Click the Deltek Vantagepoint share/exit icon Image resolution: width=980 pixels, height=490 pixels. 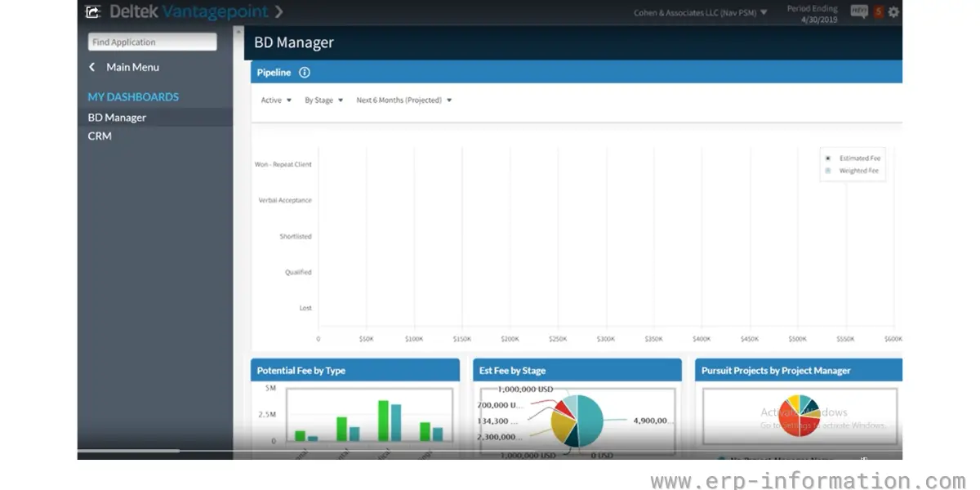(x=93, y=11)
